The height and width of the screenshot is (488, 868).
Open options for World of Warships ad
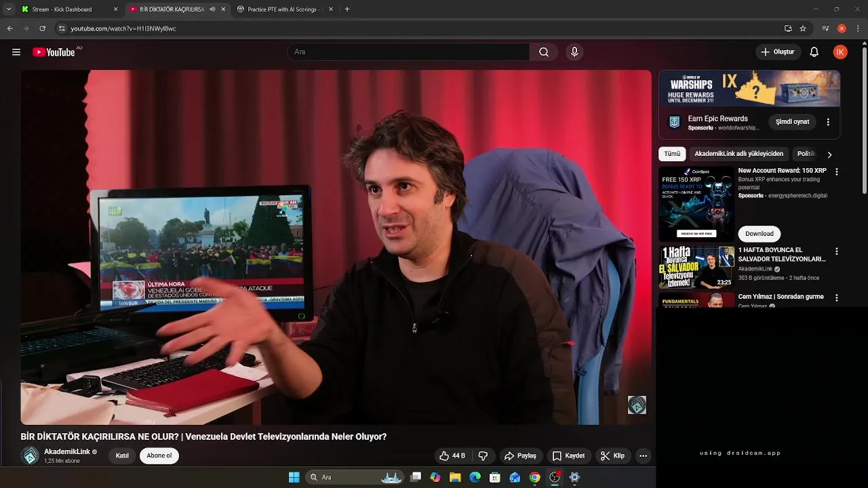point(827,122)
